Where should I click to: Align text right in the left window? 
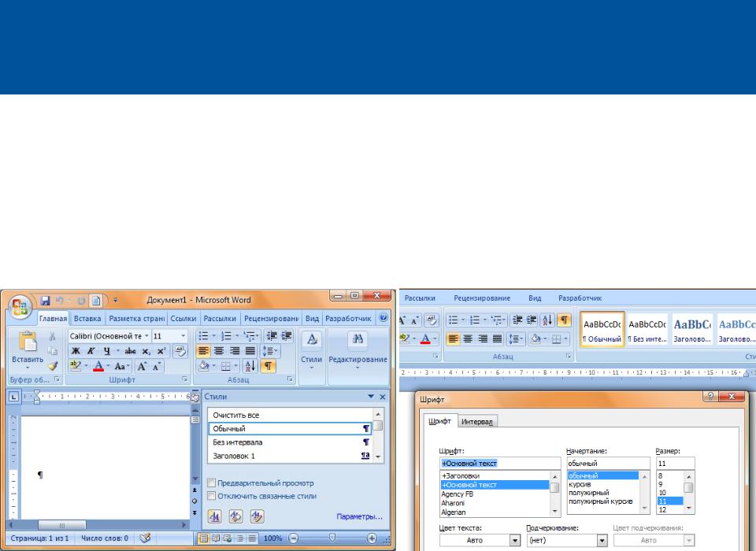235,351
